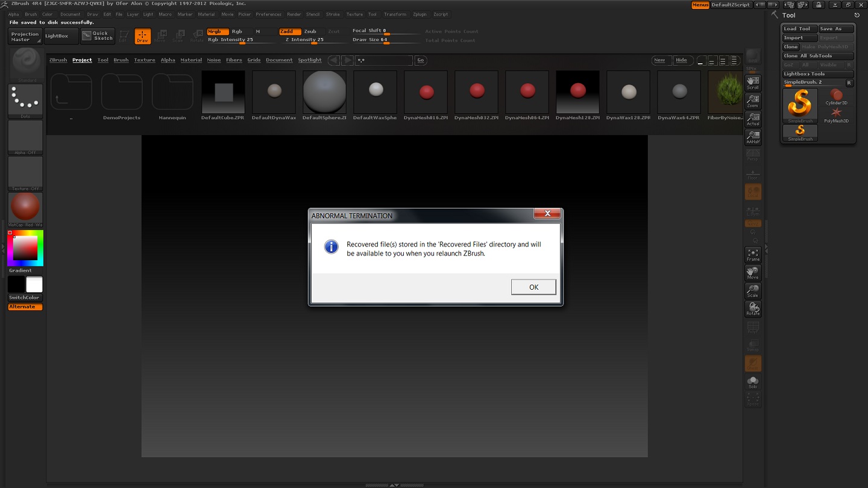Open the MatCap Red Wax material selector
Viewport: 868px width, 488px height.
[x=25, y=210]
